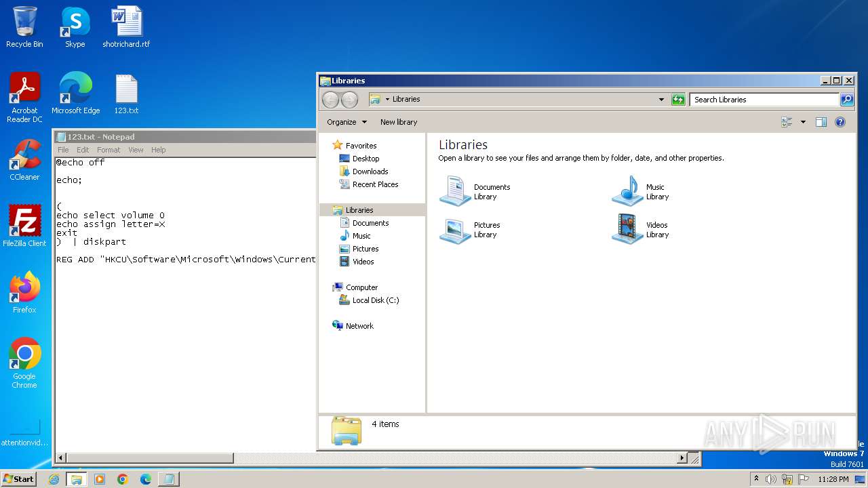Viewport: 868px width, 488px height.
Task: Open Chrome from the taskbar
Action: click(x=123, y=479)
